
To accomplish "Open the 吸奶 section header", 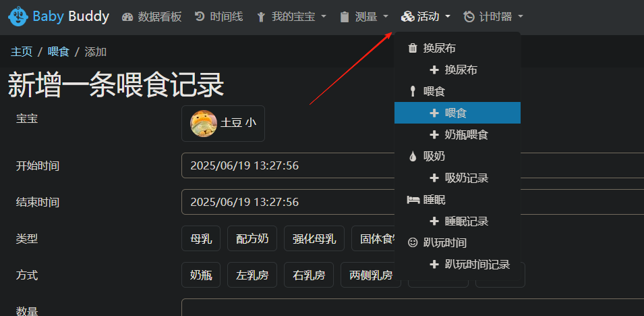I will coord(457,157).
